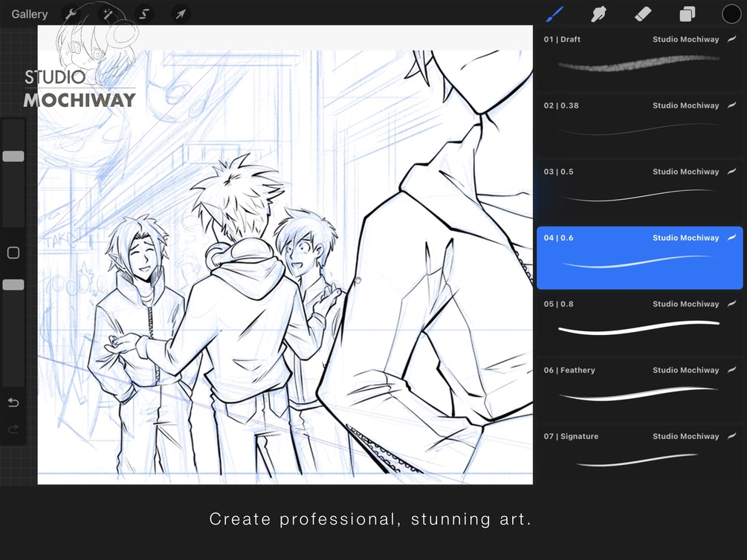Image resolution: width=747 pixels, height=560 pixels.
Task: Click the 'Create professional, stunning art.' caption
Action: [370, 519]
